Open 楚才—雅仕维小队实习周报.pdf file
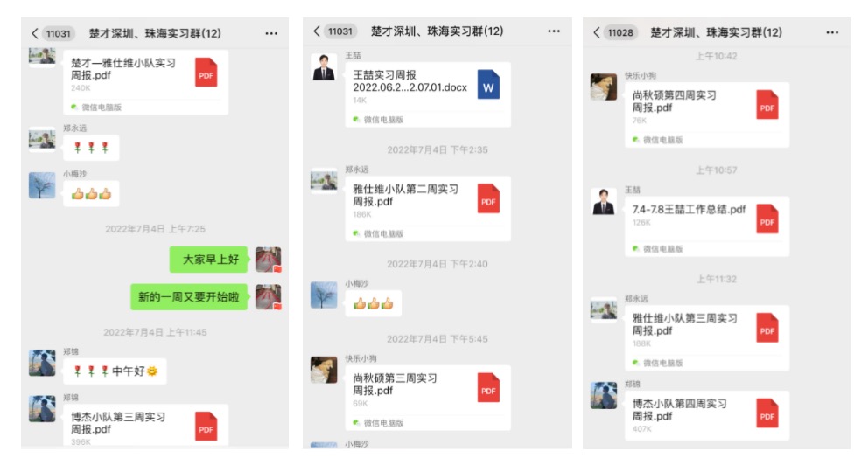 145,82
